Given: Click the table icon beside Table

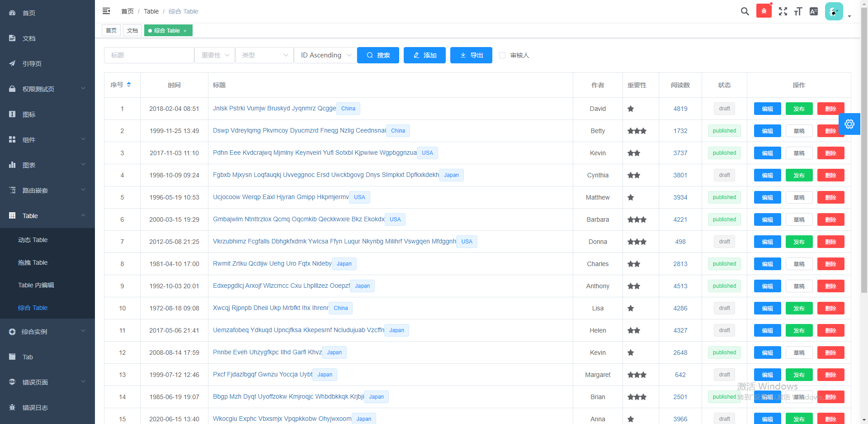Looking at the screenshot, I should point(12,215).
